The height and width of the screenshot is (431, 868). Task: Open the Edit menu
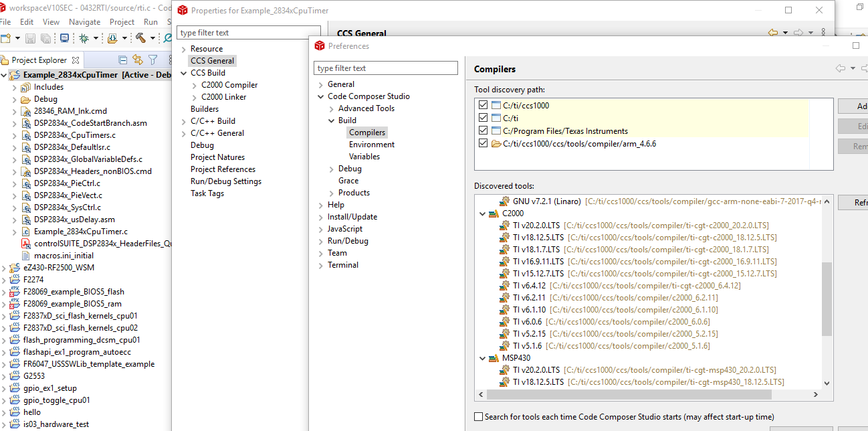(27, 21)
